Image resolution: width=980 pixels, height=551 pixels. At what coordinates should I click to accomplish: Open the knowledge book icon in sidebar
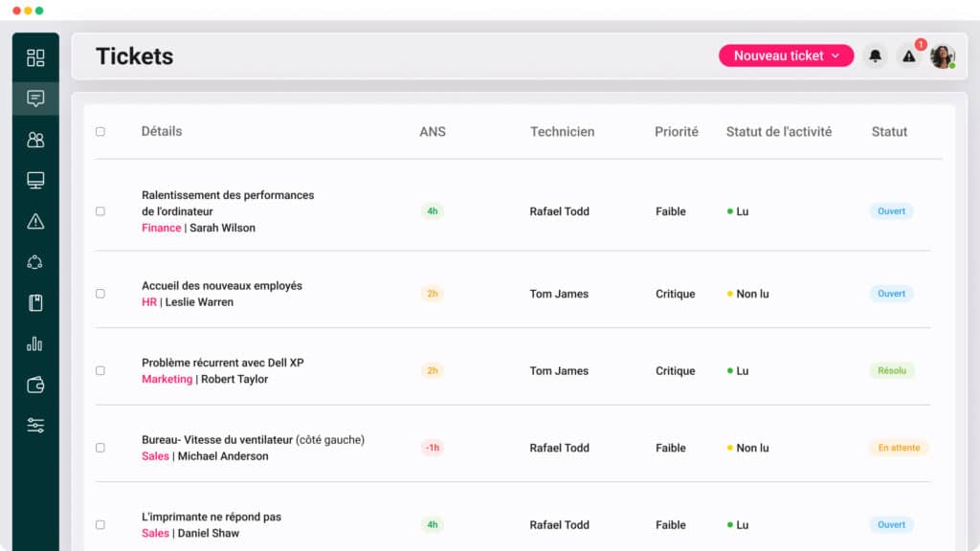pyautogui.click(x=35, y=303)
